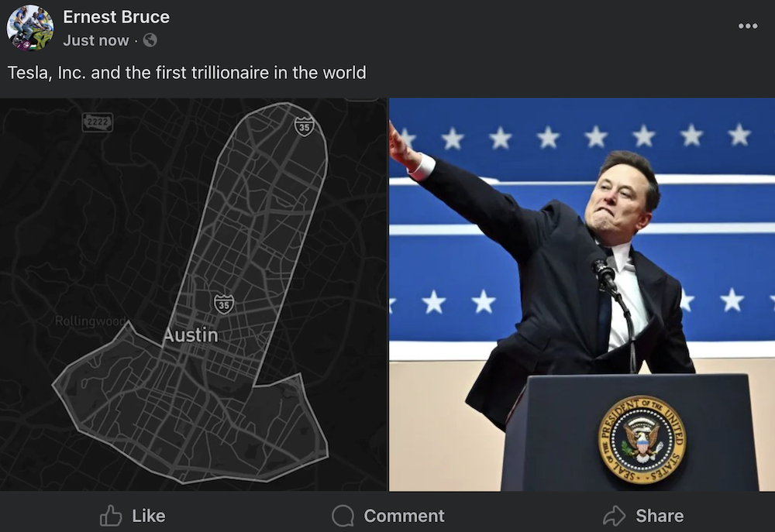Click the "Austin" city label on map

point(191,335)
